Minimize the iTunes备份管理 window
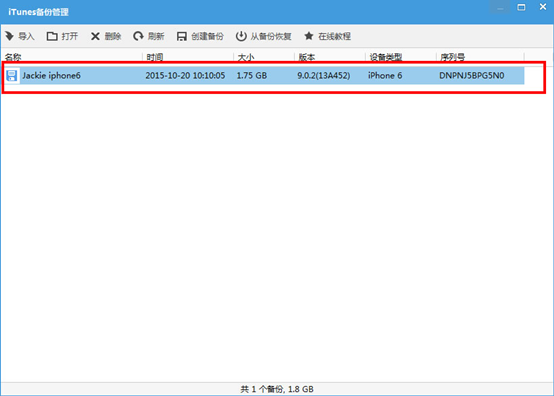The width and height of the screenshot is (554, 396). click(500, 7)
